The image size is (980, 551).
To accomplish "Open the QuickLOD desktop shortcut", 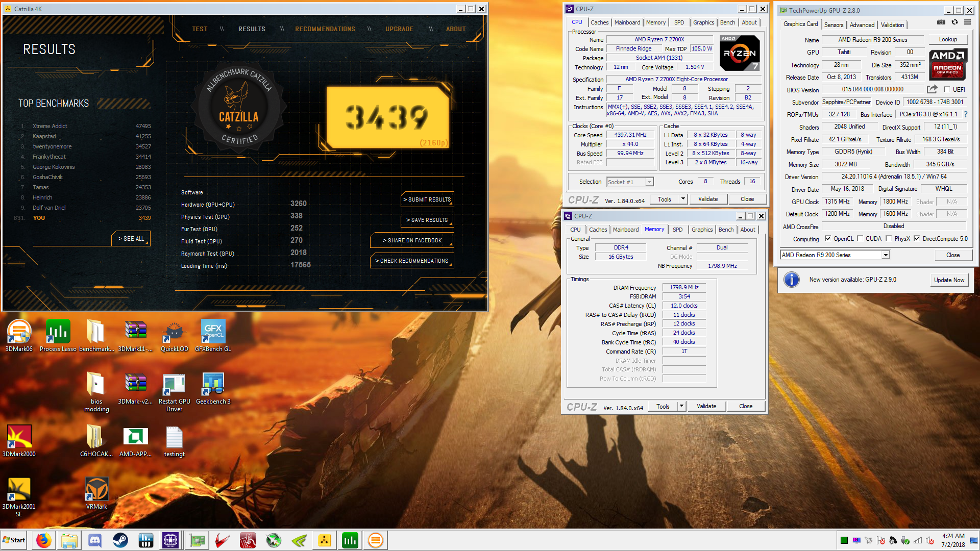I will [x=175, y=335].
